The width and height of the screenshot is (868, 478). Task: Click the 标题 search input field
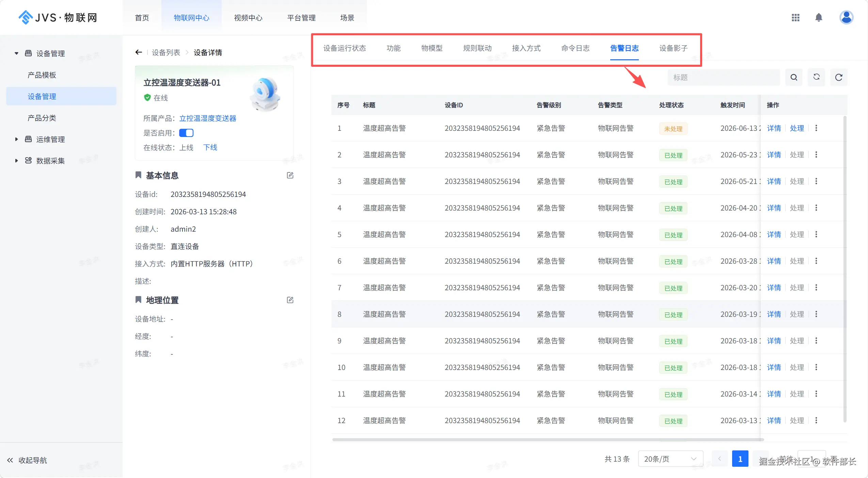724,77
